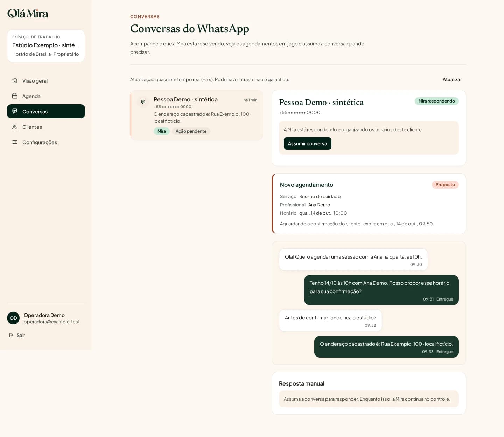Click the Mira respondendo status badge
This screenshot has width=504, height=437.
(436, 101)
